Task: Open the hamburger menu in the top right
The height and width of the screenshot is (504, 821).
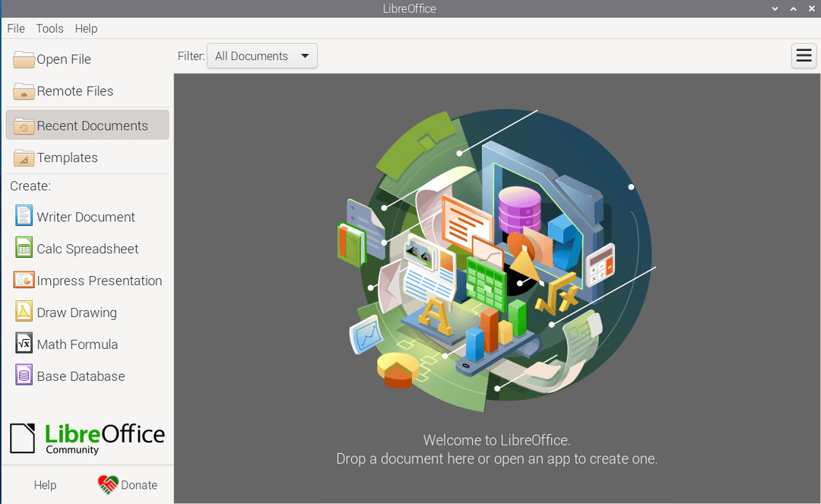Action: [804, 55]
